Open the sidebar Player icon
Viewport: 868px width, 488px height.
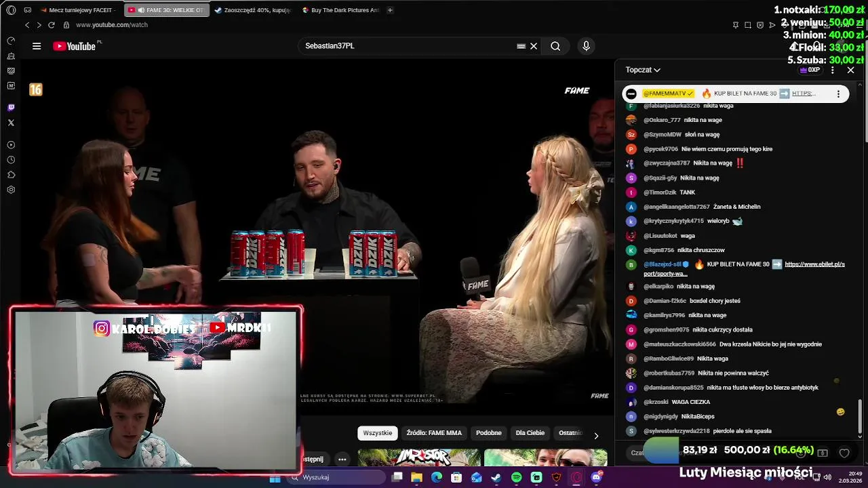coord(11,145)
